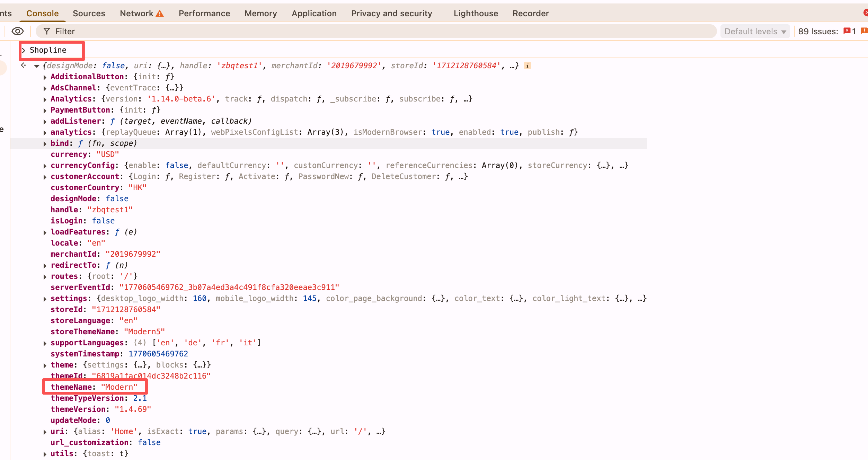
Task: Click the 89 Issues link
Action: click(818, 32)
